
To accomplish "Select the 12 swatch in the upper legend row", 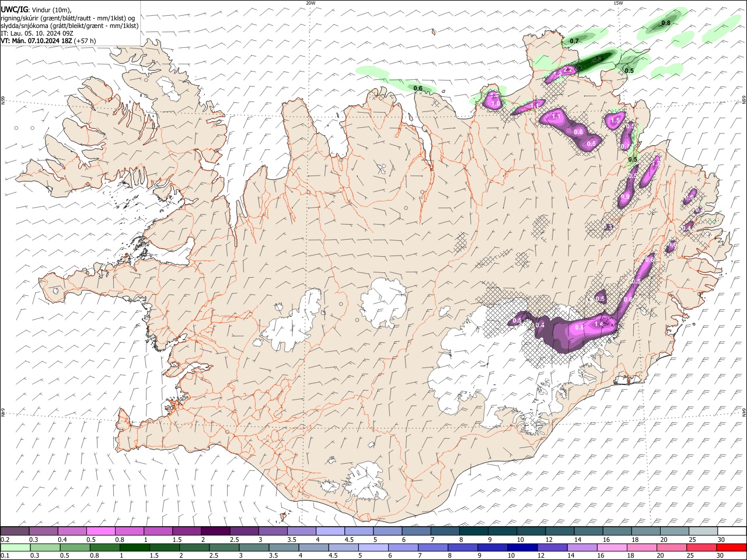I will click(x=559, y=531).
